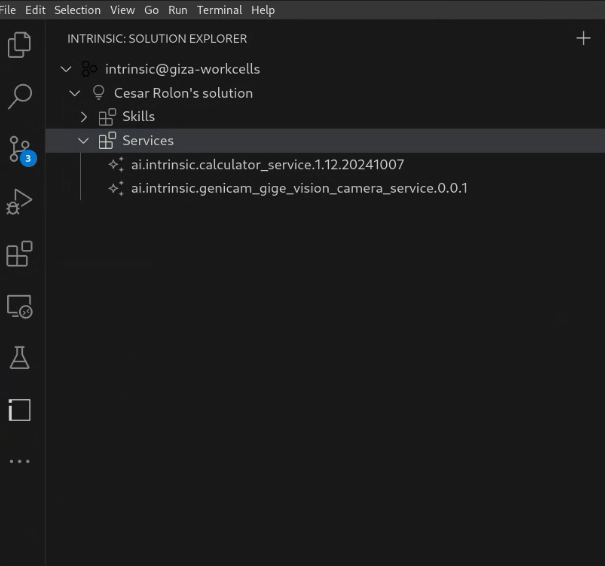This screenshot has height=566, width=605.
Task: Collapse Cesar Rolon's solution node
Action: click(74, 93)
